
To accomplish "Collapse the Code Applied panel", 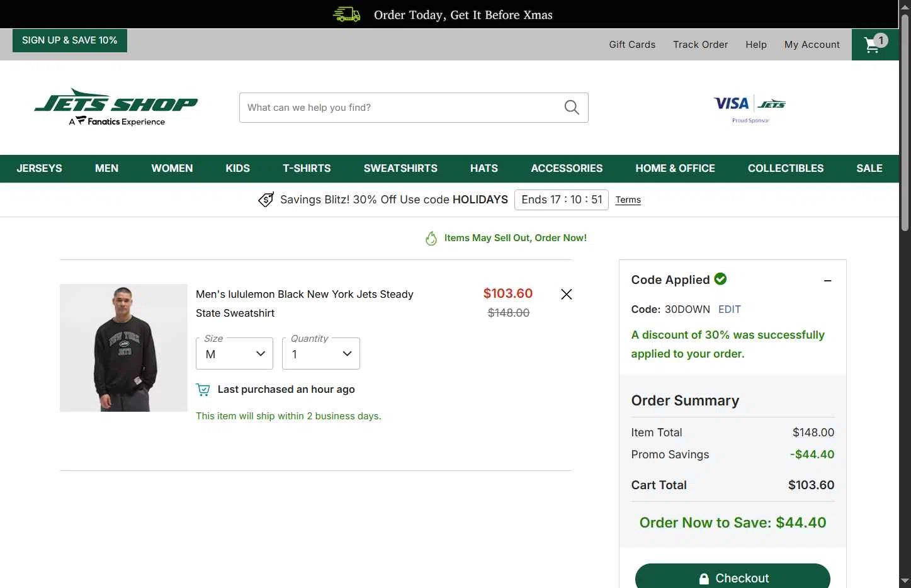I will tap(828, 281).
